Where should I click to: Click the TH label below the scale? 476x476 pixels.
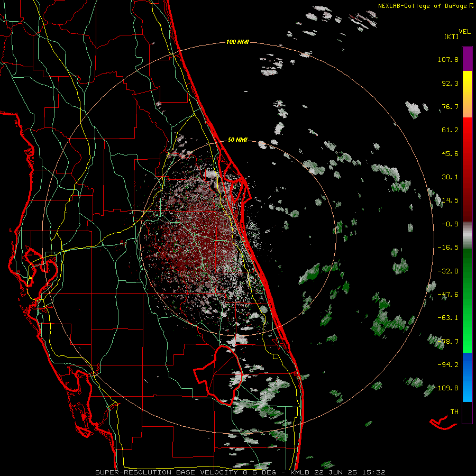click(x=454, y=412)
